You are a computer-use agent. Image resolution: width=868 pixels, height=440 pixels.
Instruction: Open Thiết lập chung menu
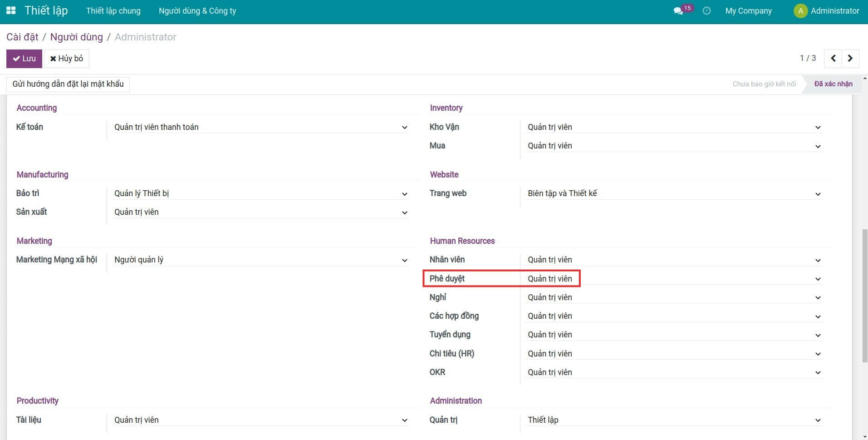(113, 11)
